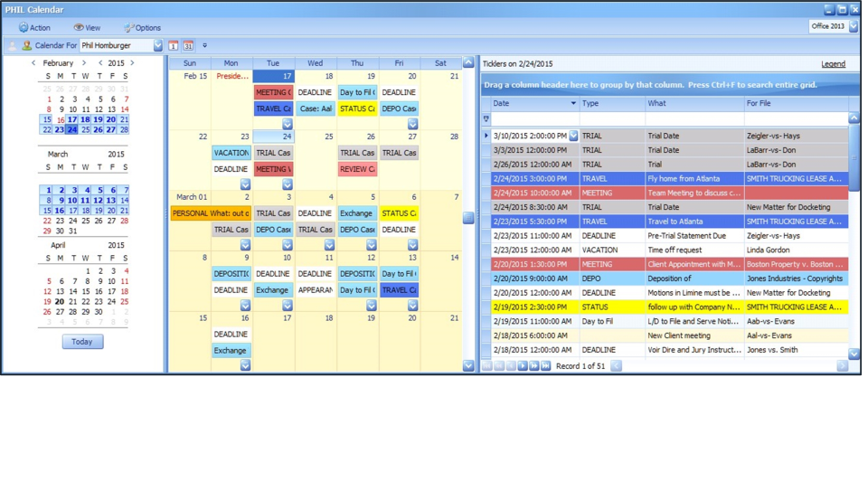This screenshot has height=491, width=868.
Task: Select Voir Dire and Jury Instruct row
Action: (669, 350)
